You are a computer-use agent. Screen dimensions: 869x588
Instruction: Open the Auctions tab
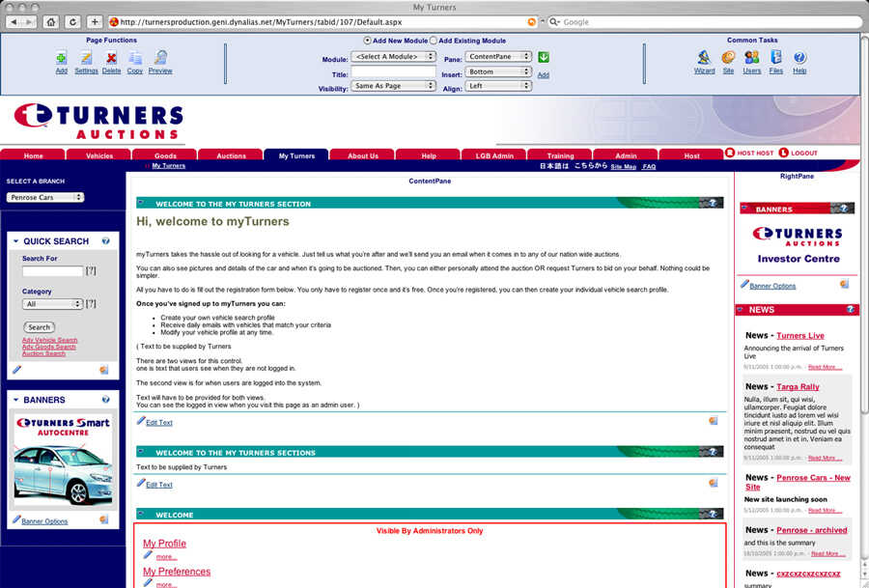pyautogui.click(x=231, y=155)
